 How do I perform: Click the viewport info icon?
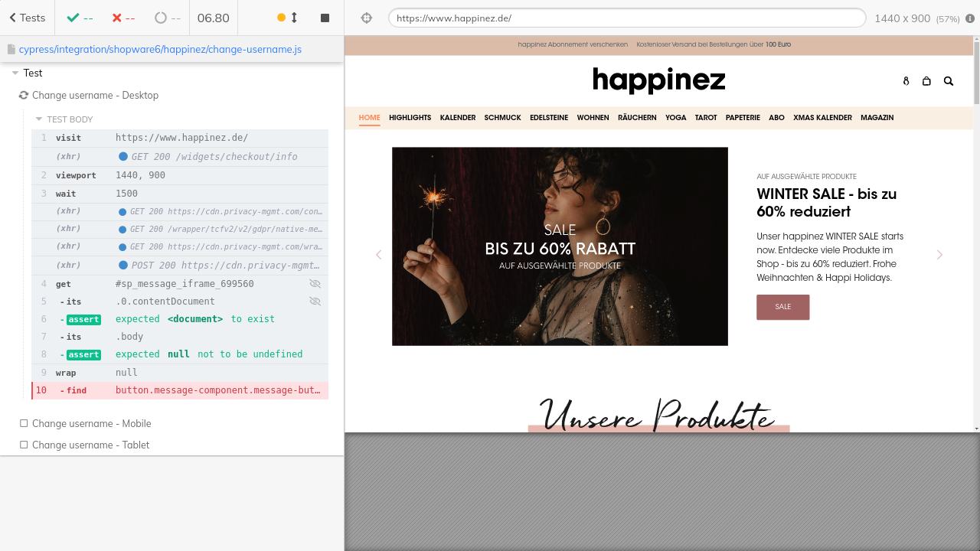[x=970, y=18]
